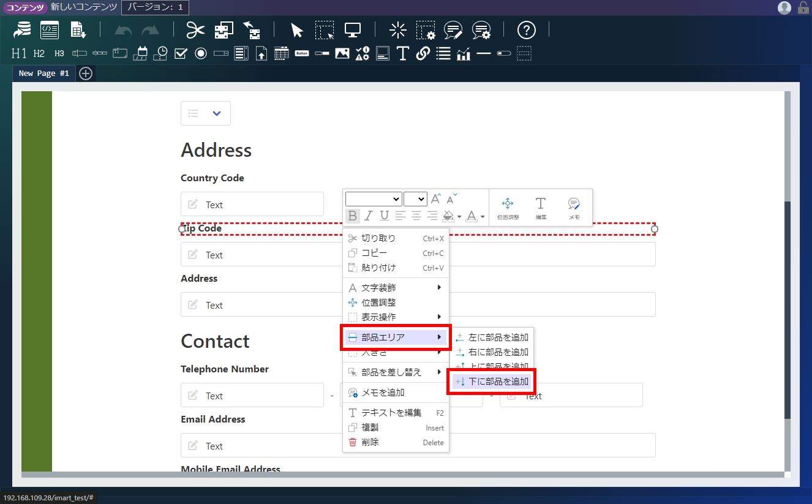Viewport: 812px width, 504px height.
Task: Click the Country Code text input field
Action: click(252, 205)
